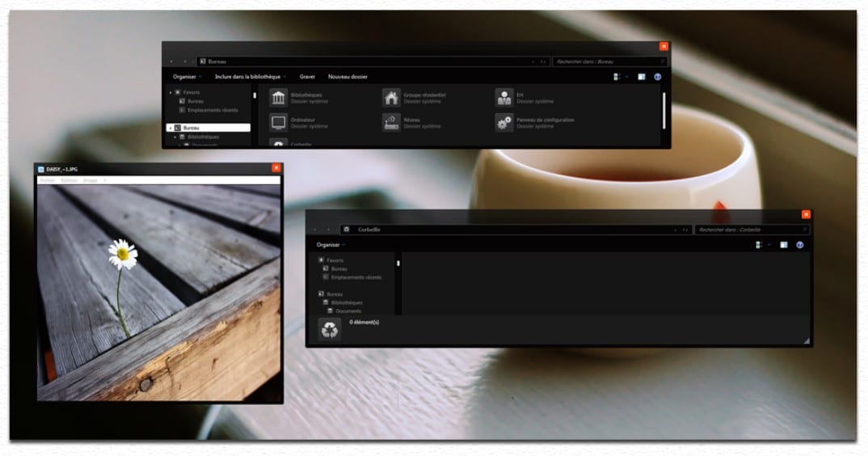
Task: Open the Bibliothèques system folder icon
Action: (x=279, y=98)
